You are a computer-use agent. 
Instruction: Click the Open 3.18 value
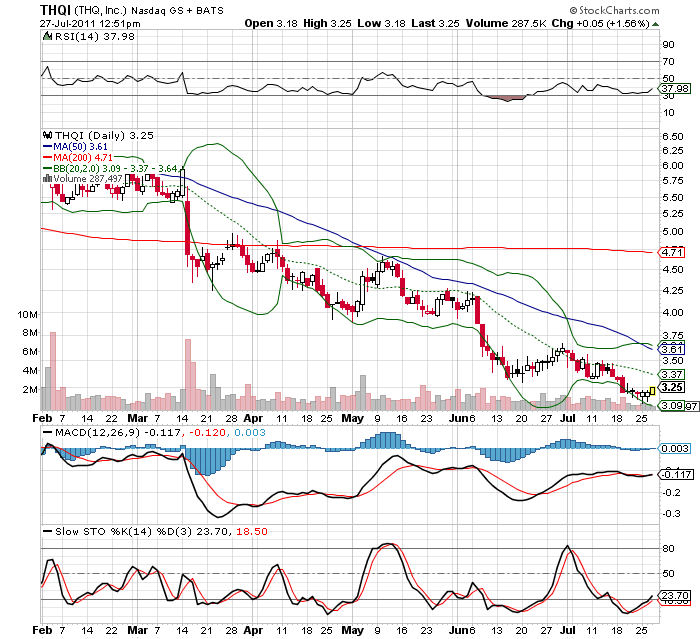tap(271, 23)
